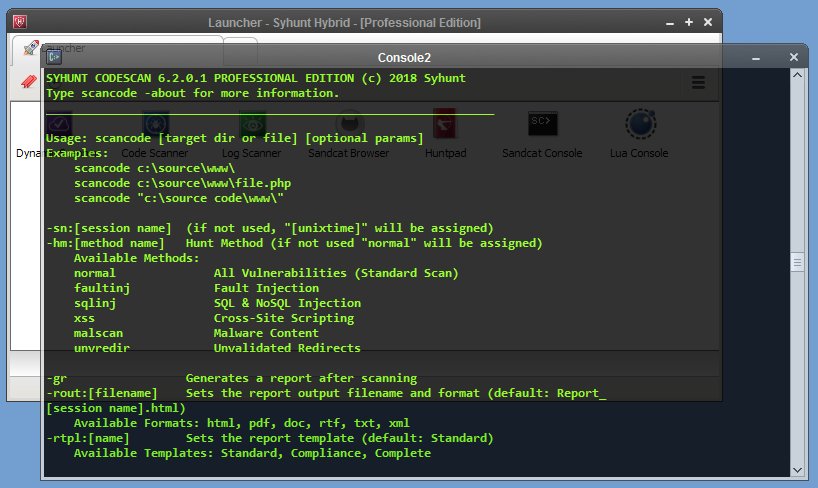Viewport: 818px width, 488px height.
Task: Click the red eraser icon in Launcher toolbar
Action: (x=29, y=82)
